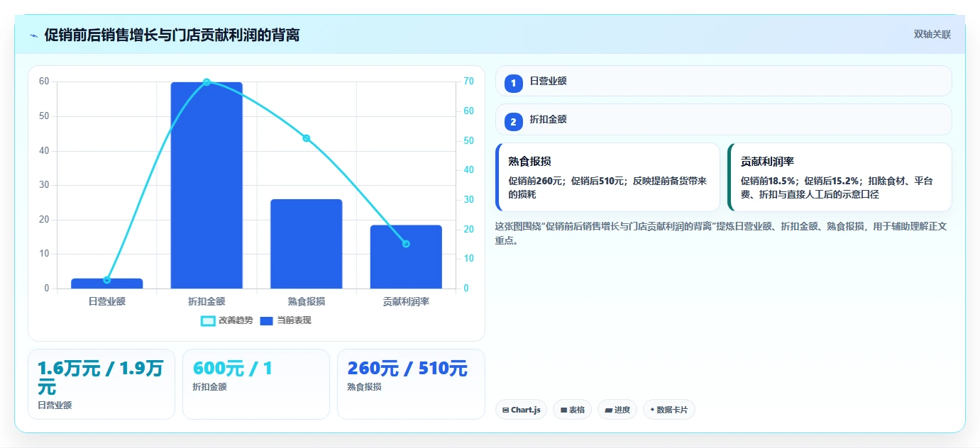The height and width of the screenshot is (448, 980).
Task: Click the 表格 tag icon
Action: (563, 410)
